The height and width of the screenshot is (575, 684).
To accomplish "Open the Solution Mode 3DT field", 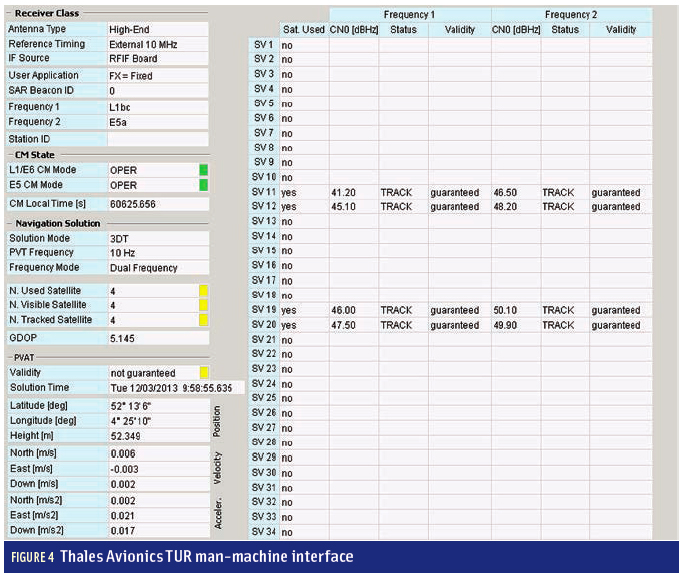I will (157, 238).
